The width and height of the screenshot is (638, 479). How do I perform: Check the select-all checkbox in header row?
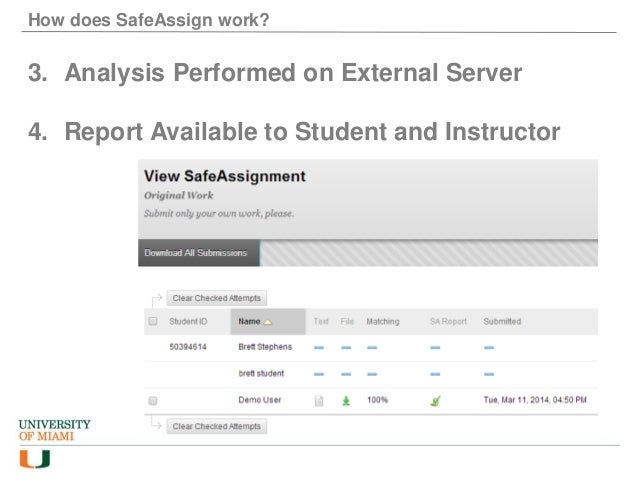point(153,322)
